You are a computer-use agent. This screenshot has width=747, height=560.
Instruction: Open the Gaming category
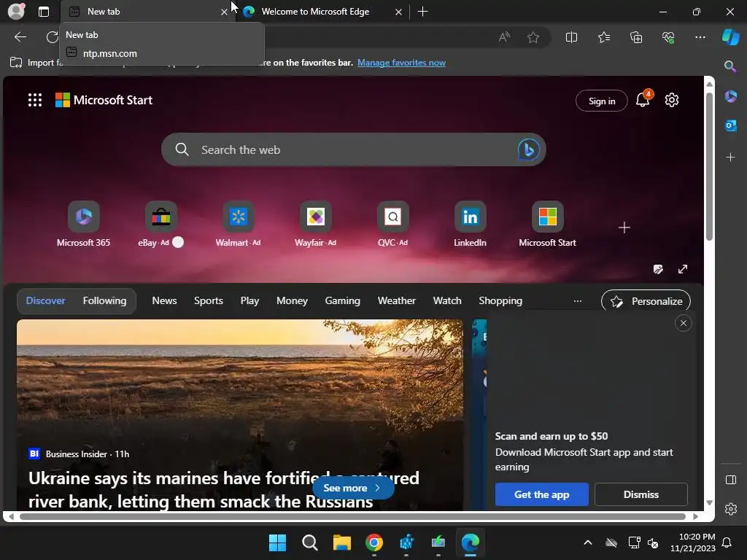(x=343, y=300)
